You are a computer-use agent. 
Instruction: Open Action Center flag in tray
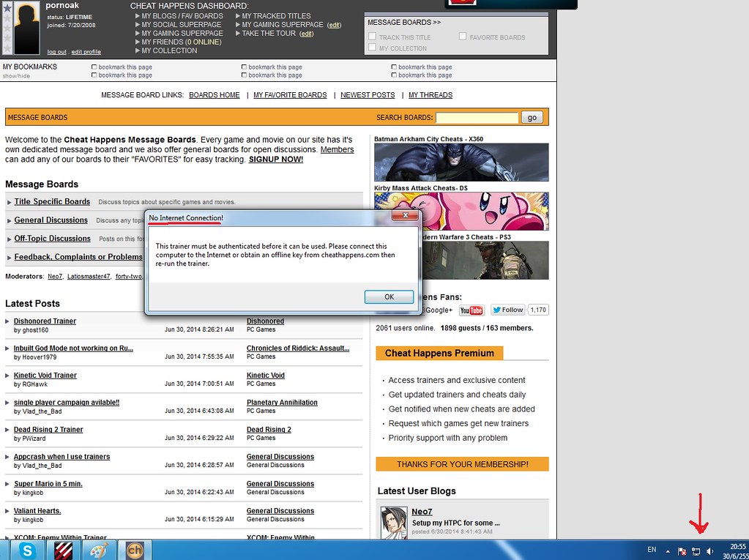click(x=682, y=550)
